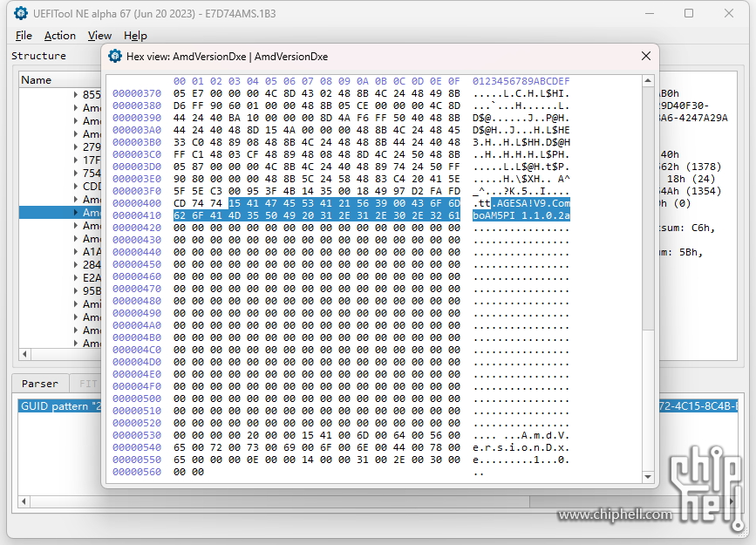Select the 279 item in Structure tree

point(92,147)
